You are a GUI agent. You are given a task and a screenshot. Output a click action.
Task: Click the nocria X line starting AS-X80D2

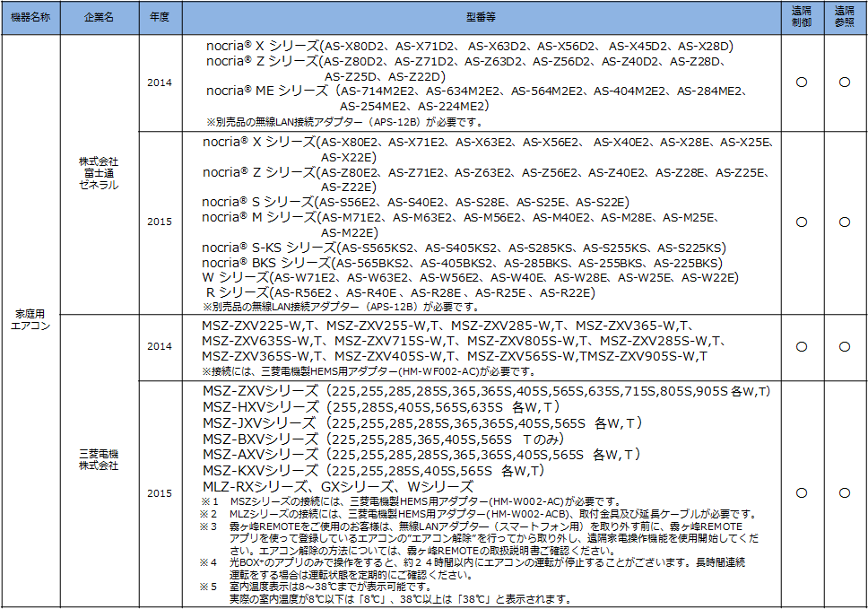click(x=470, y=46)
